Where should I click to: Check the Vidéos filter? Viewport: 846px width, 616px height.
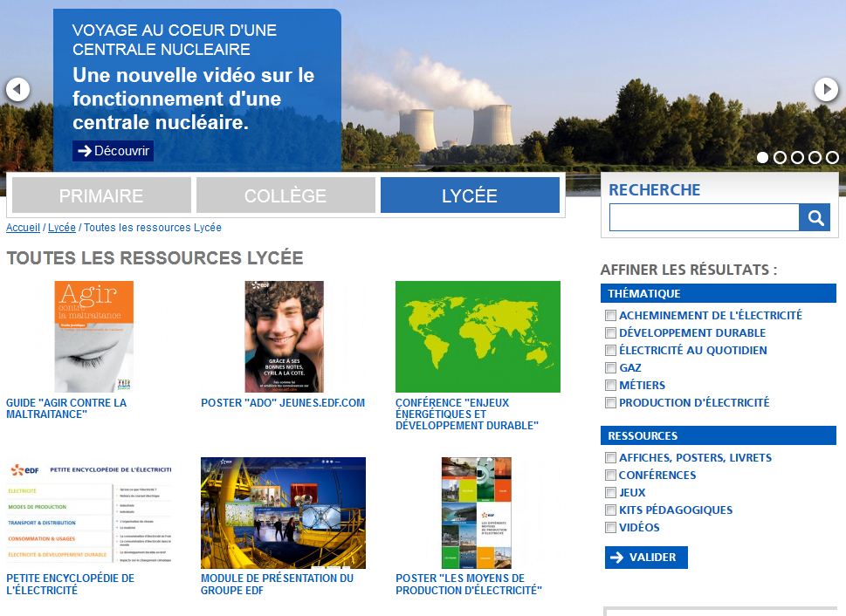tap(610, 528)
